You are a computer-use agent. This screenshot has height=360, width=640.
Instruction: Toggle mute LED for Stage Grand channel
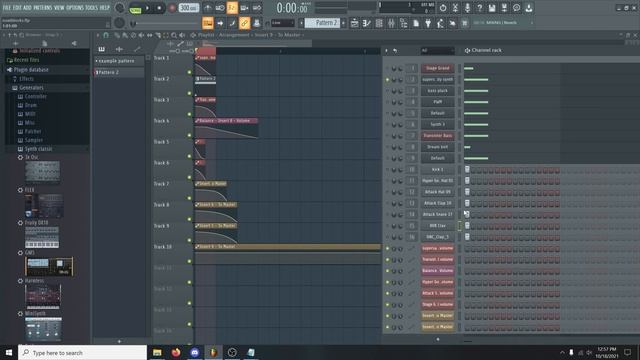click(x=387, y=68)
